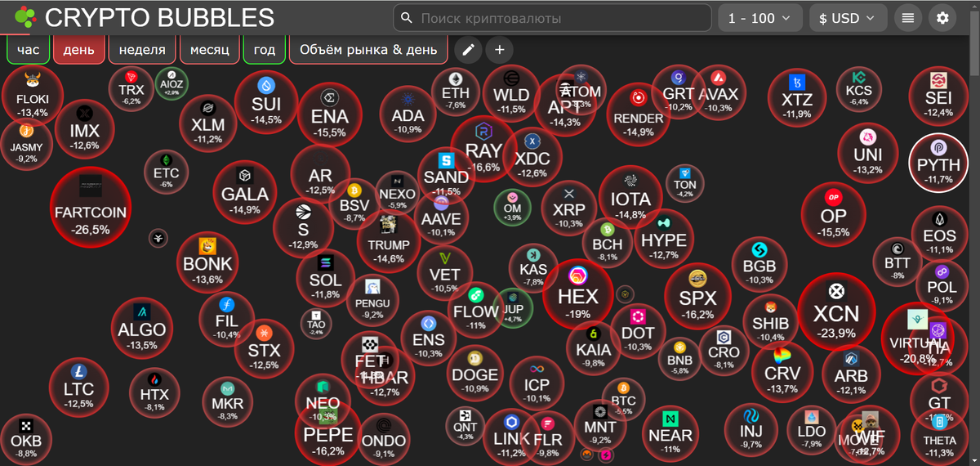Viewport: 980px width, 466px height.
Task: Click the DOGE bubble
Action: tap(474, 374)
